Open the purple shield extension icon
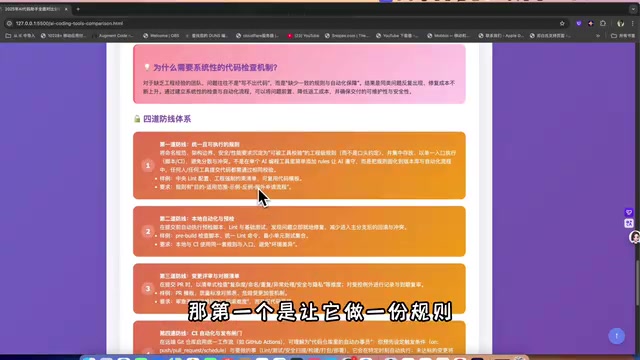Viewport: 640px width, 360px height. click(579, 24)
